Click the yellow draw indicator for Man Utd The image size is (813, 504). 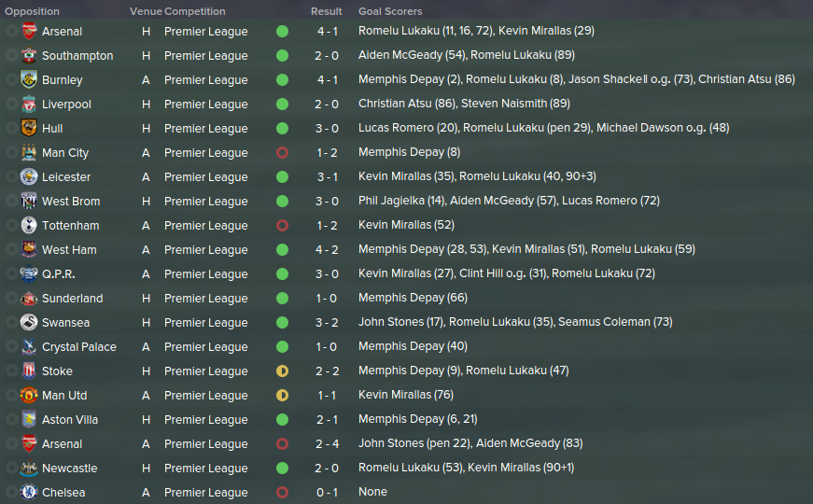(x=282, y=395)
